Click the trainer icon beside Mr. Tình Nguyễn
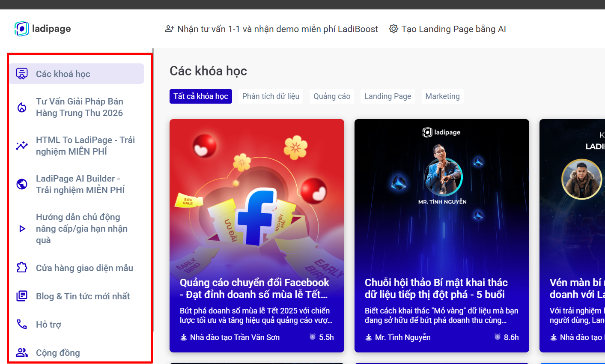The width and height of the screenshot is (605, 364). pyautogui.click(x=369, y=337)
